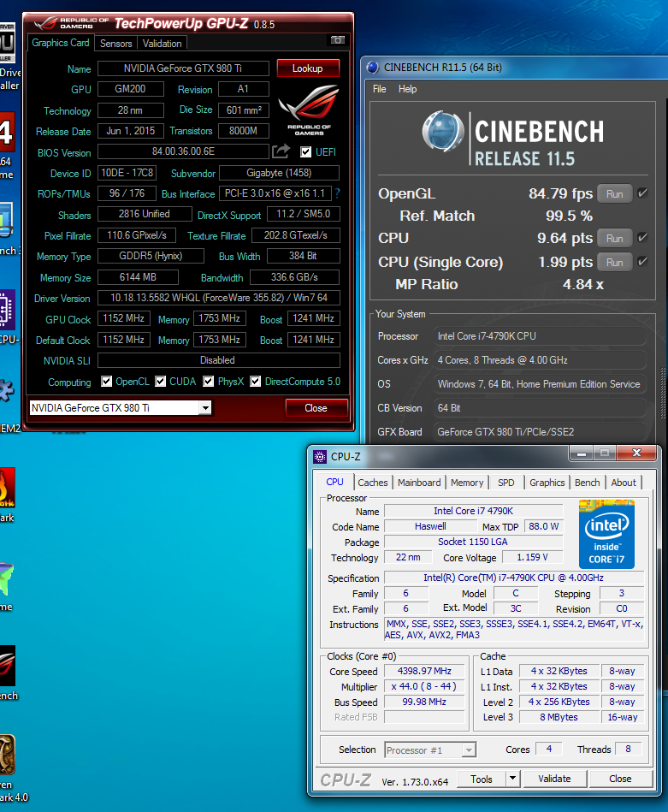Open the CPU-Z desktop shortcut icon
This screenshot has height=812, width=668.
coord(7,310)
